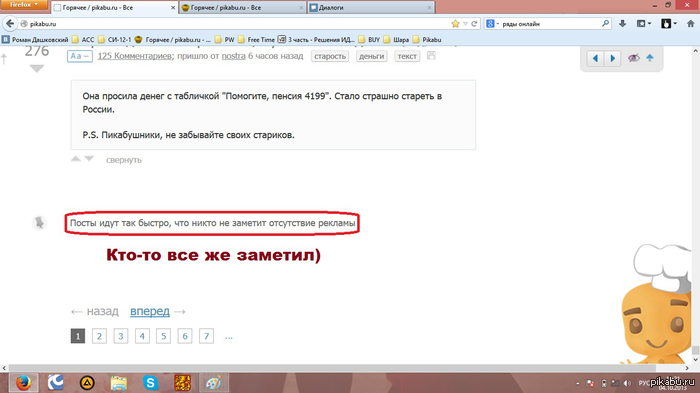Open the bookmarks menu toolbar icon
The image size is (700, 393).
tap(643, 24)
